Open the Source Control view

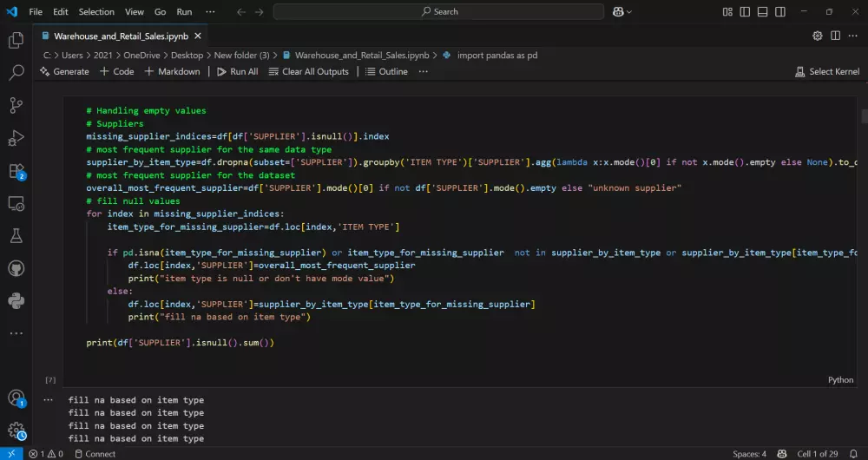tap(16, 105)
